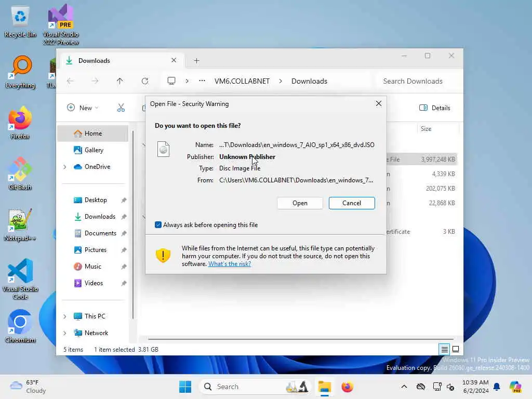Select Videos in the navigation pane
Viewport: 532px width, 399px height.
click(x=93, y=283)
